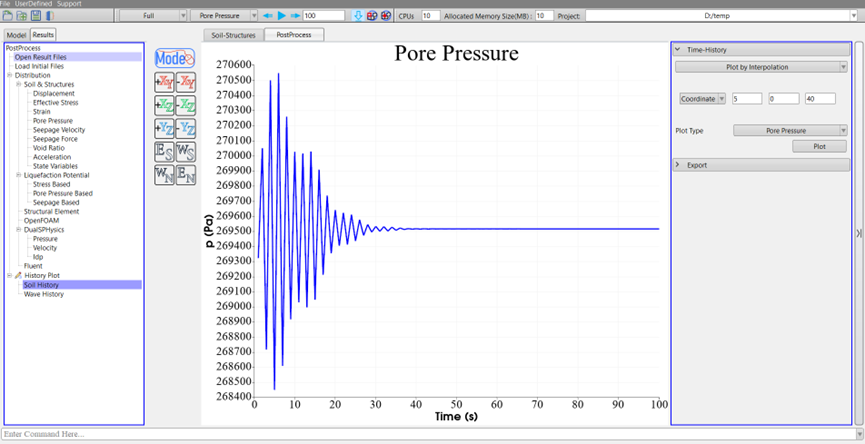The width and height of the screenshot is (865, 444).
Task: Open the Pore Pressure toolbar dropdown
Action: (224, 16)
